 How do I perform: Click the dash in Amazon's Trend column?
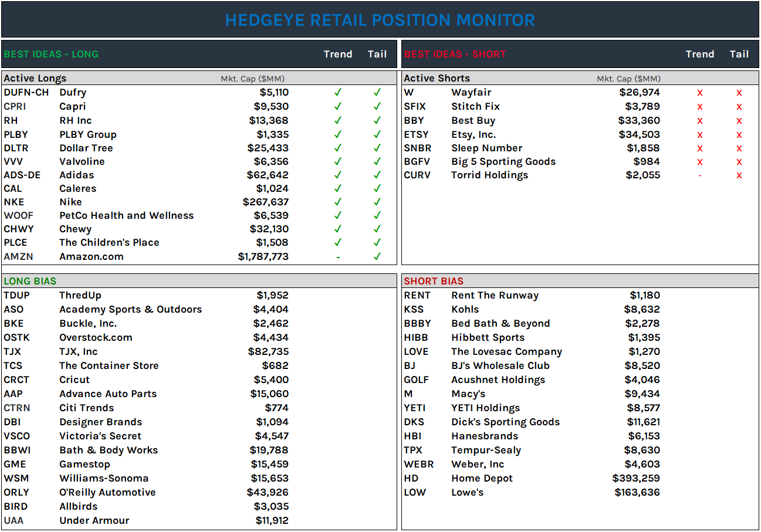coord(338,256)
